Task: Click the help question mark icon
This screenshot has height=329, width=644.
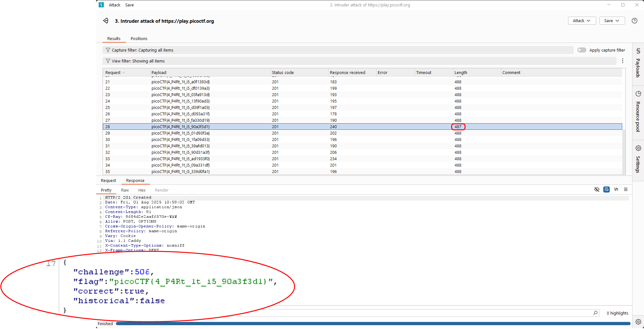Action: [x=634, y=21]
